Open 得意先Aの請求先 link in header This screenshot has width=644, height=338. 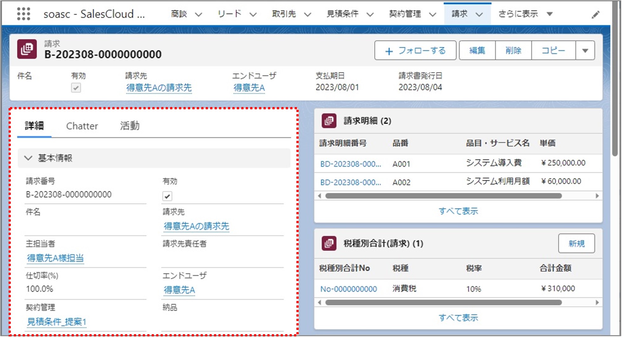click(x=159, y=88)
